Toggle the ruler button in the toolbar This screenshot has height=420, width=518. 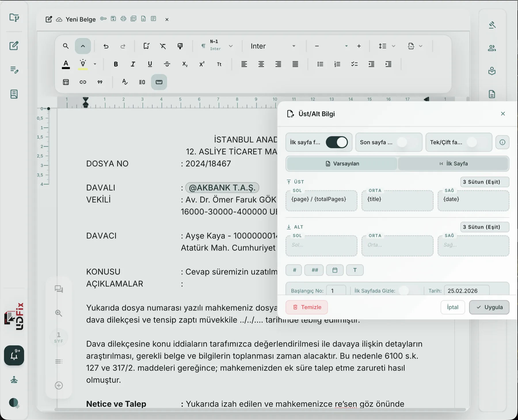point(159,82)
